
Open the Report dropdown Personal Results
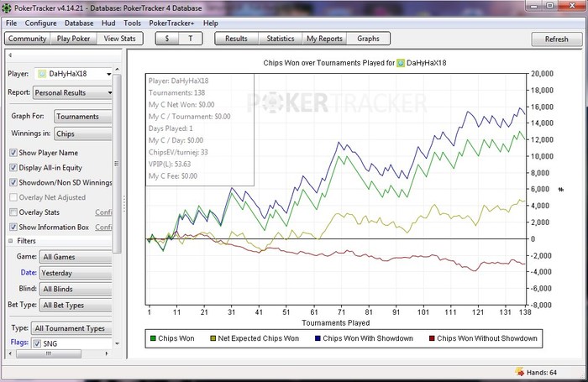[x=73, y=92]
